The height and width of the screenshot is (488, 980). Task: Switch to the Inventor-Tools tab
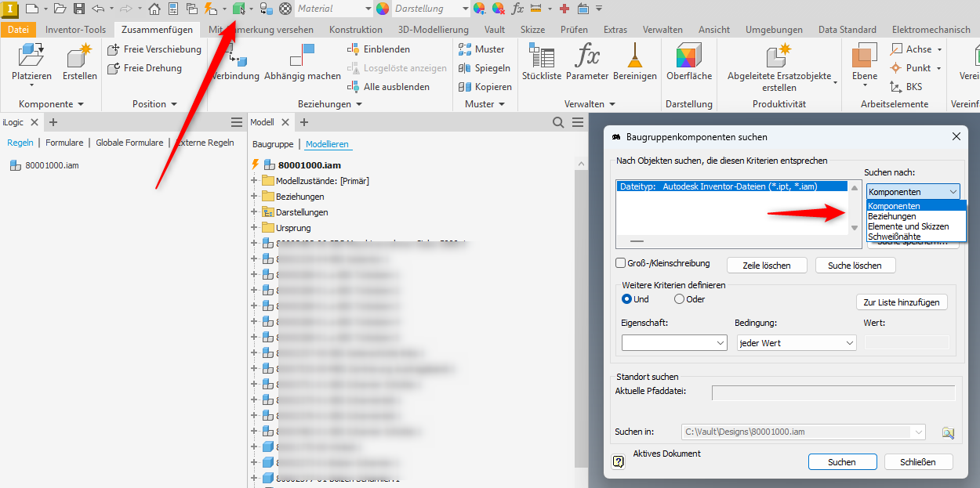[x=75, y=30]
